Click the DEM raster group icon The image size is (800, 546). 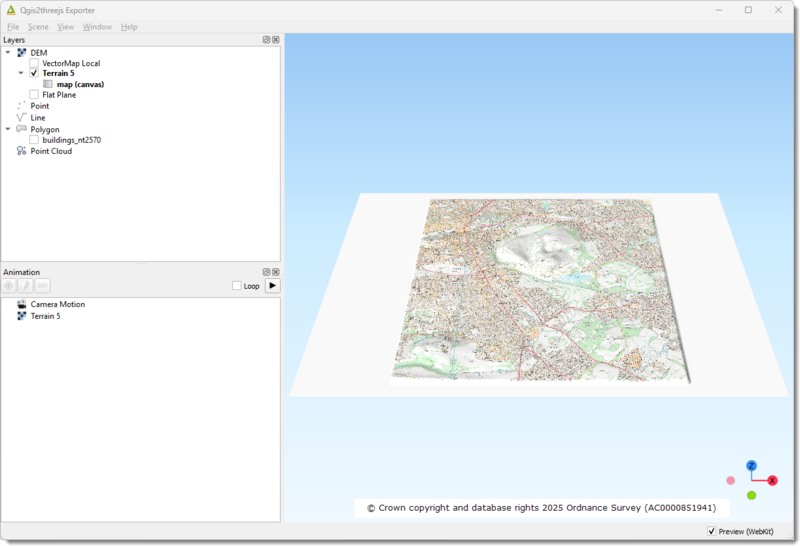point(21,53)
